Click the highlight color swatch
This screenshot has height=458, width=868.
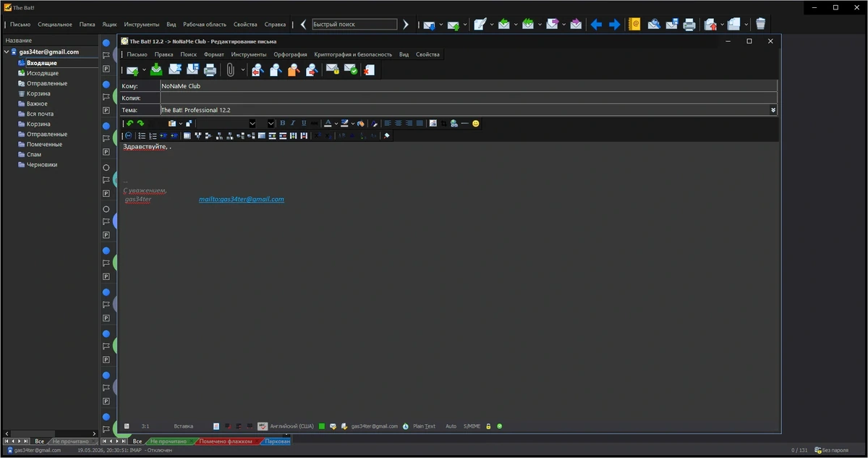345,123
